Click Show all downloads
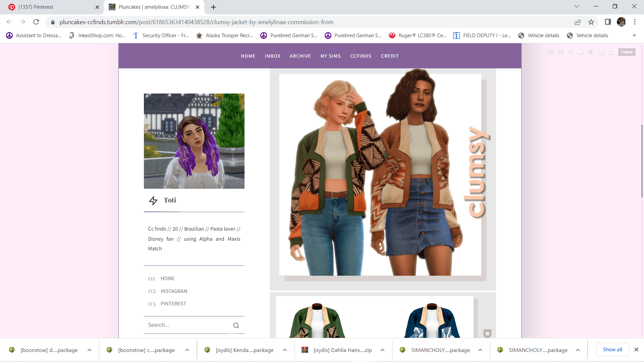The width and height of the screenshot is (644, 362). 612,350
